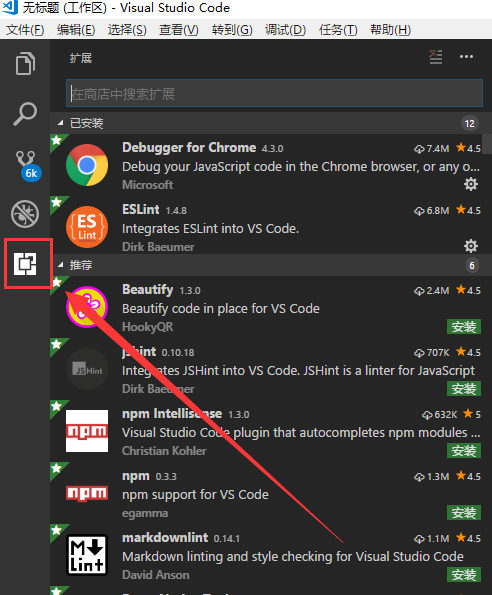Open the 文件(F) menu
Image resolution: width=492 pixels, height=595 pixels.
point(25,30)
